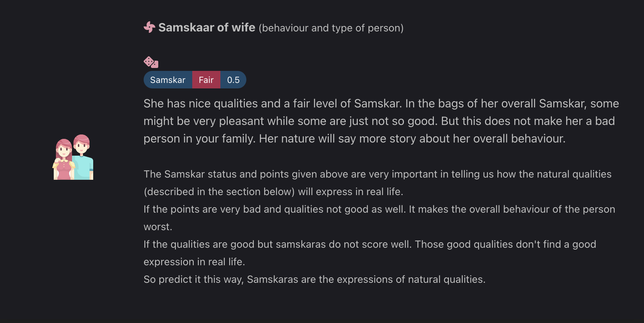Click the woman figure in the couple illustration
The image size is (644, 323).
[64, 161]
